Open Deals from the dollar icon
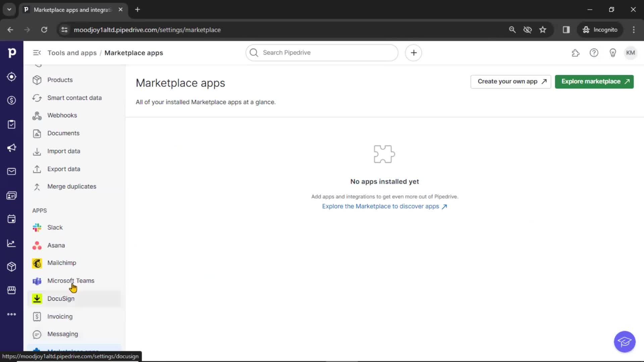The image size is (644, 362). pos(12,100)
